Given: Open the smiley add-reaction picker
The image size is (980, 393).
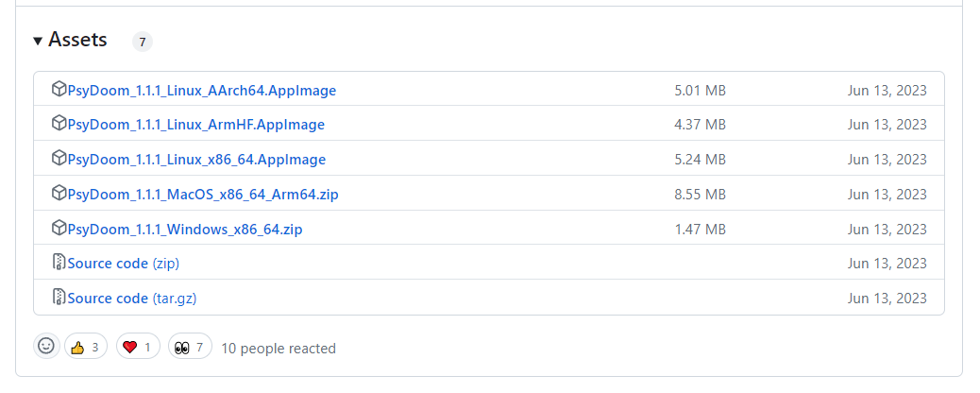Looking at the screenshot, I should (x=46, y=346).
